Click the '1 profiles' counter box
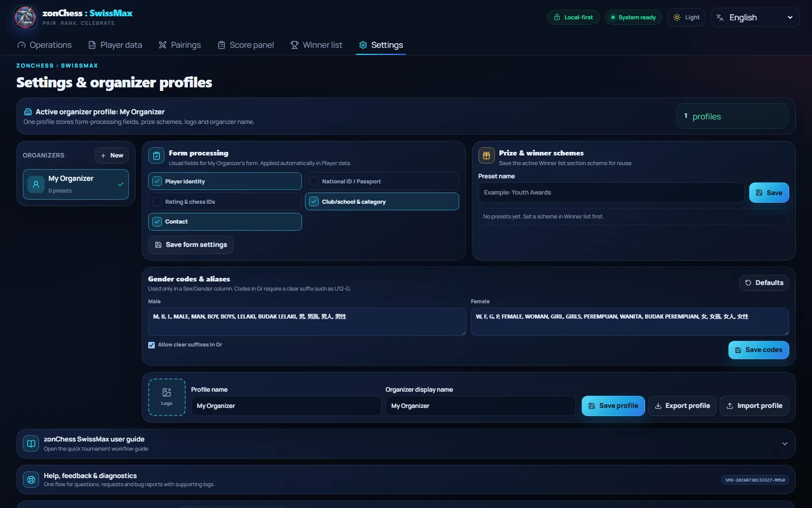The height and width of the screenshot is (508, 812). (x=732, y=116)
